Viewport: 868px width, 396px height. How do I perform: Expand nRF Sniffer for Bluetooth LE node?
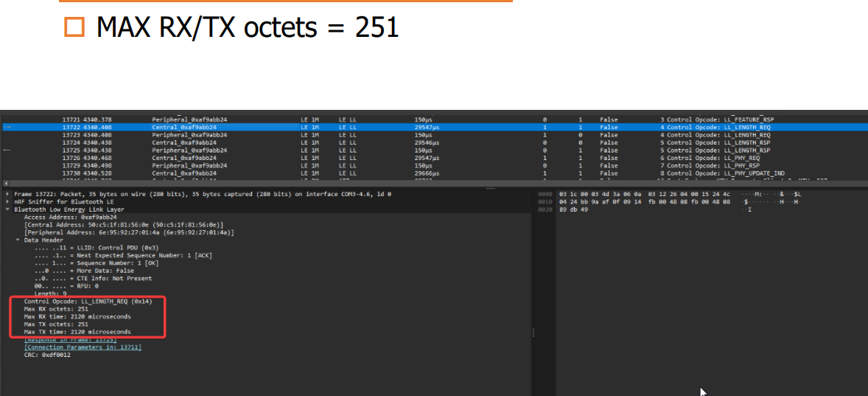tap(7, 202)
